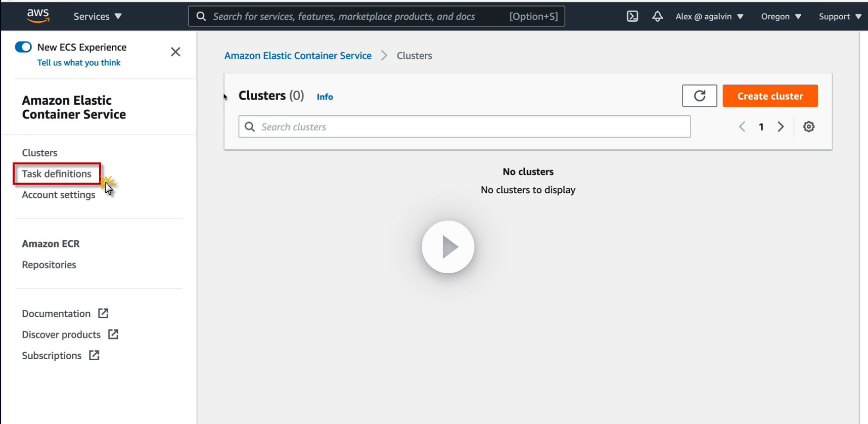The height and width of the screenshot is (424, 868).
Task: Click the refresh clusters icon button
Action: (699, 96)
